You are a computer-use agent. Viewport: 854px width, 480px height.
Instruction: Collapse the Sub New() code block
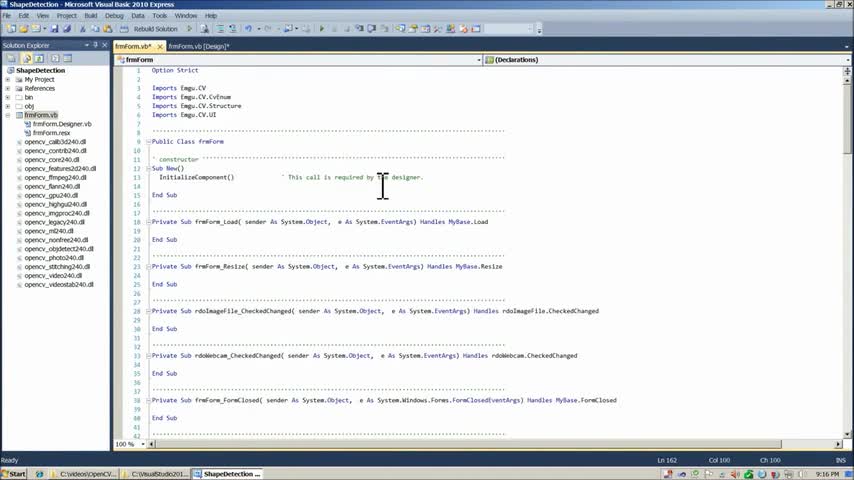[148, 168]
